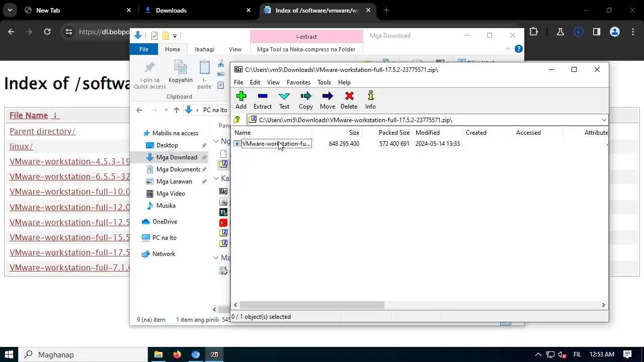644x362 pixels.
Task: Open the Edit menu in 7-Zip
Action: click(x=255, y=82)
